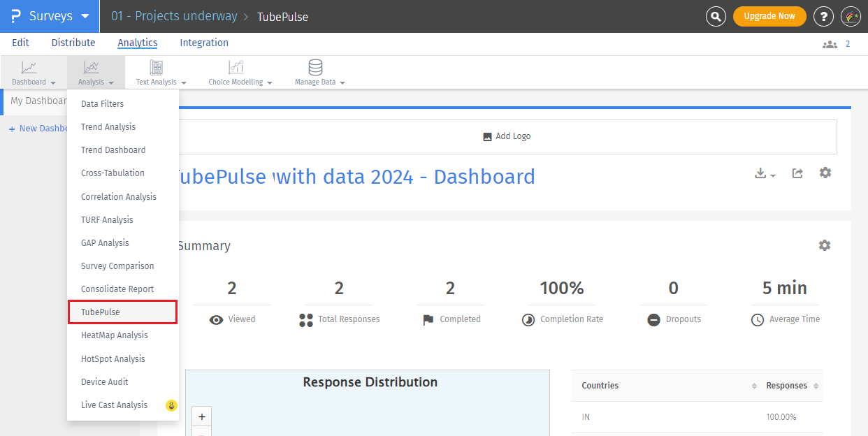Screen dimensions: 868x436
Task: Choose Cross-Tabulation menu entry
Action: pyautogui.click(x=113, y=173)
